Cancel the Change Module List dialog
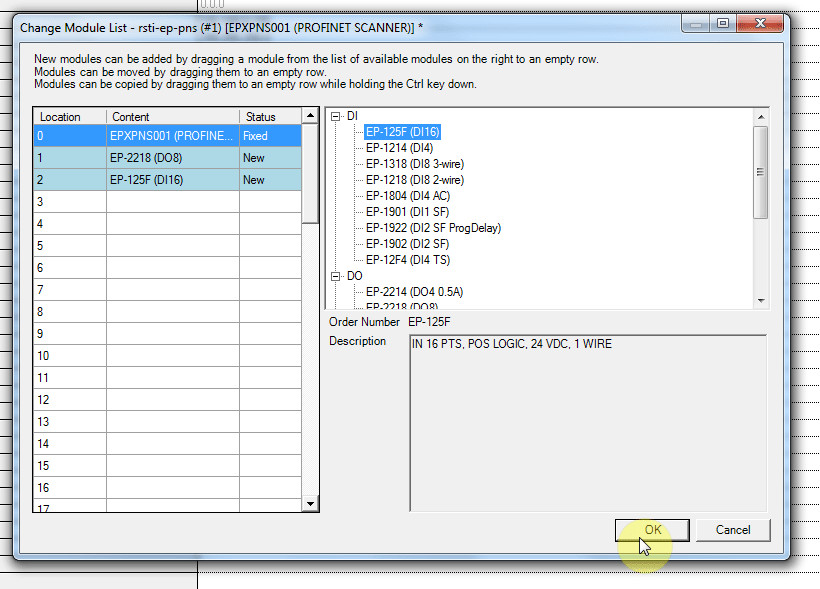Image resolution: width=820 pixels, height=589 pixels. [x=733, y=530]
